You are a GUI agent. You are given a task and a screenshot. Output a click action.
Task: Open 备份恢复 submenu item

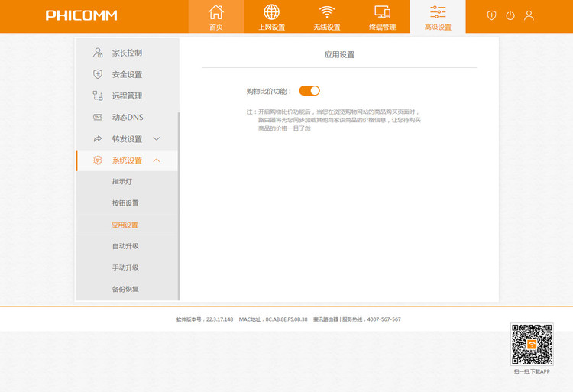[x=127, y=289]
